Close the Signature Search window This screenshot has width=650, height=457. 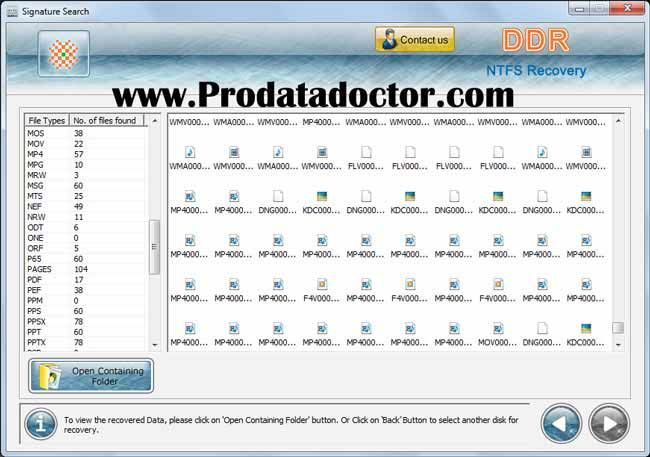628,8
